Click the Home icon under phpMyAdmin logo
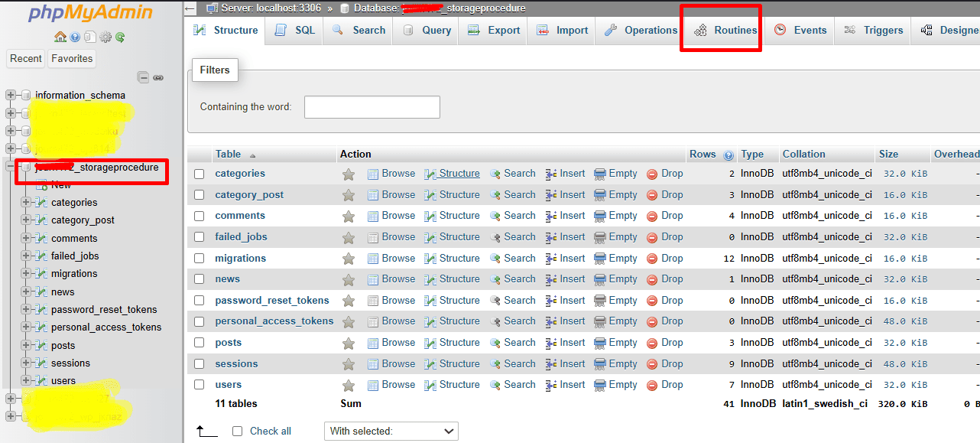This screenshot has height=443, width=980. [60, 37]
